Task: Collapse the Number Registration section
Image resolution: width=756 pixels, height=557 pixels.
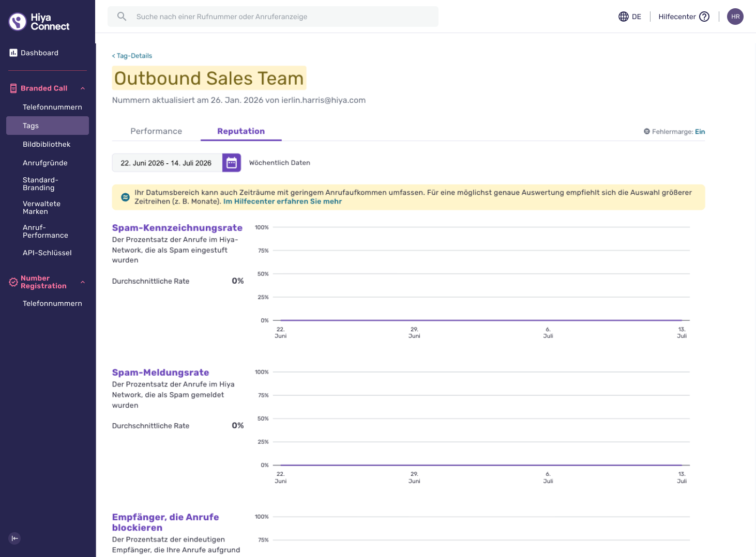Action: (x=83, y=282)
